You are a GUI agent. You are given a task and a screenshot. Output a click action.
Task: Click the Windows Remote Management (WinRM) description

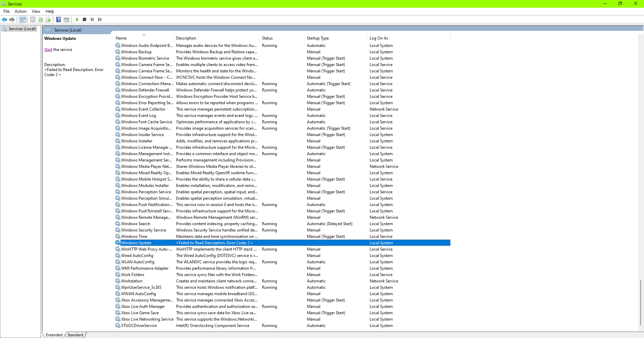point(217,217)
